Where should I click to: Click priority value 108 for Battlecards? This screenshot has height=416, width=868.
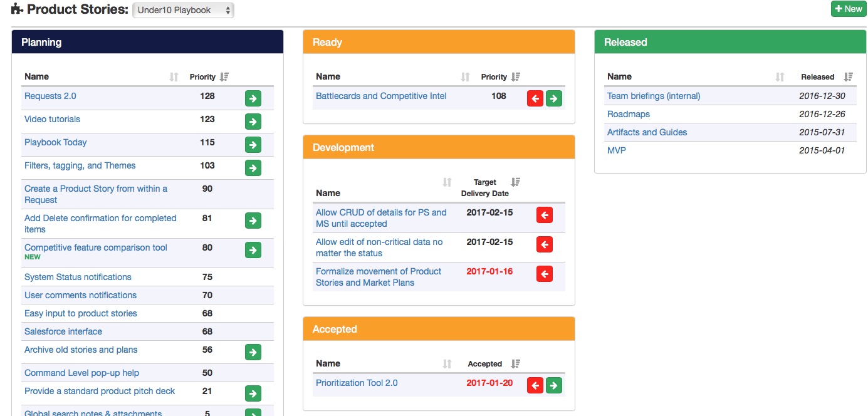(x=499, y=96)
